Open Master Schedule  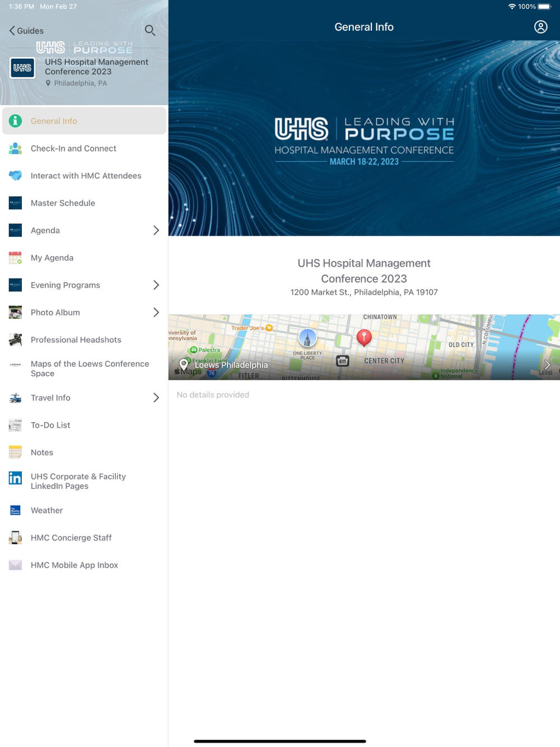tap(84, 203)
